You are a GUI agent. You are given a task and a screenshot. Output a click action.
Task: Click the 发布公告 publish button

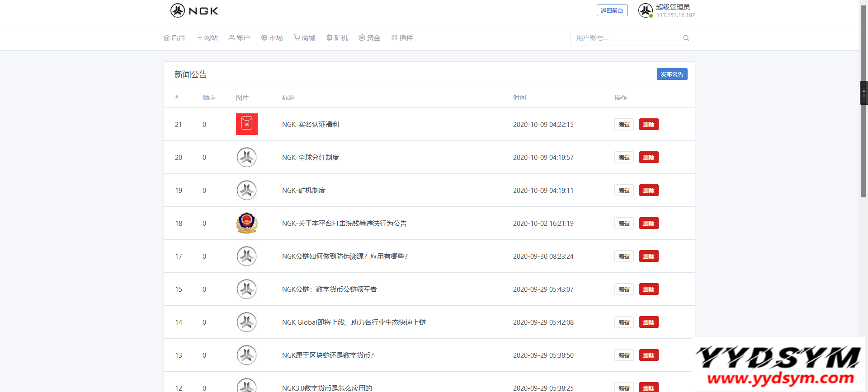click(672, 74)
